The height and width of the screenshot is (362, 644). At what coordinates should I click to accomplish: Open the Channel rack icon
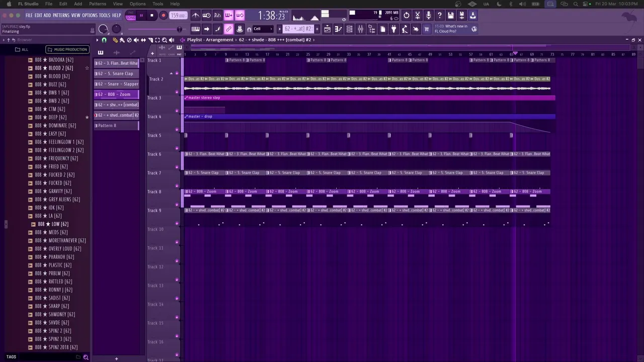click(349, 29)
